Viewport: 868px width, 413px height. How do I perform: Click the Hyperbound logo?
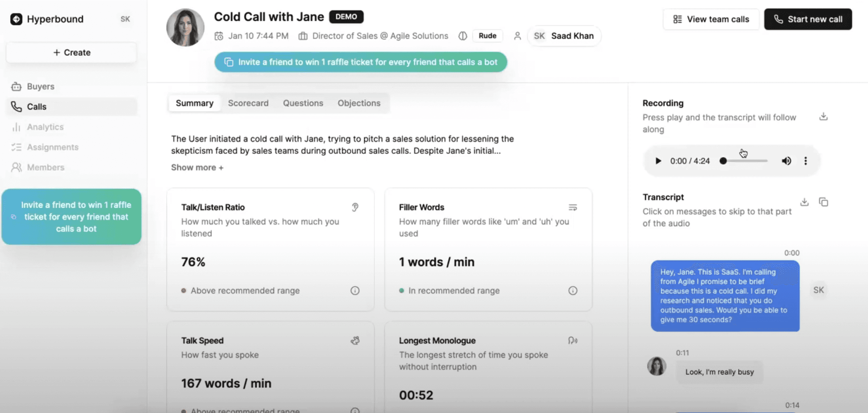coord(47,19)
